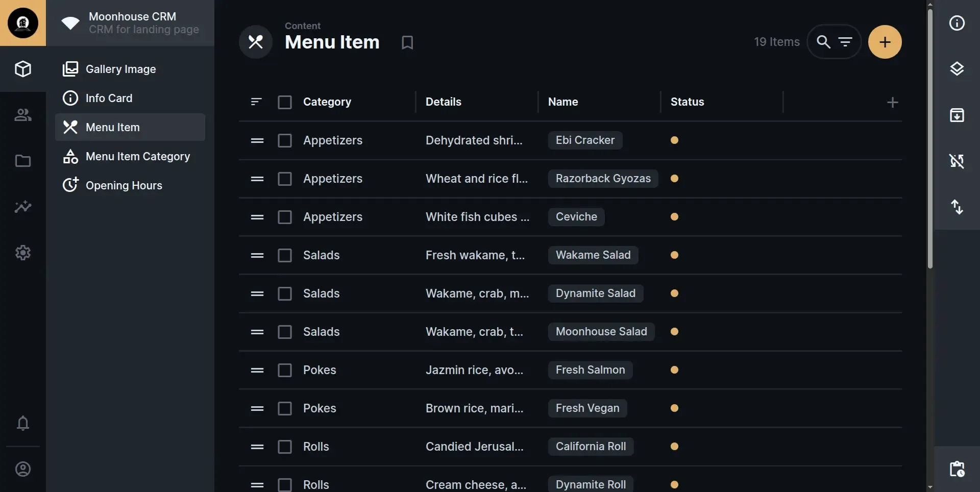
Task: Open the search magnifier for Menu Items
Action: coord(823,41)
